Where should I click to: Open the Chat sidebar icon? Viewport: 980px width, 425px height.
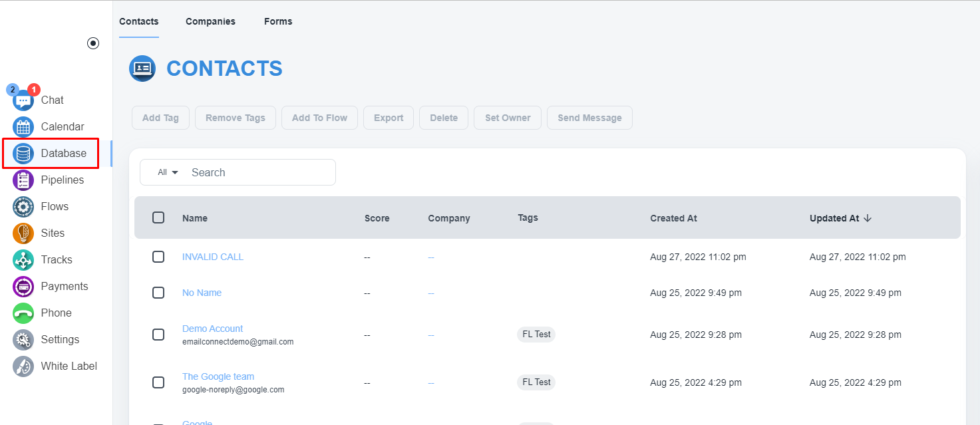(x=23, y=100)
